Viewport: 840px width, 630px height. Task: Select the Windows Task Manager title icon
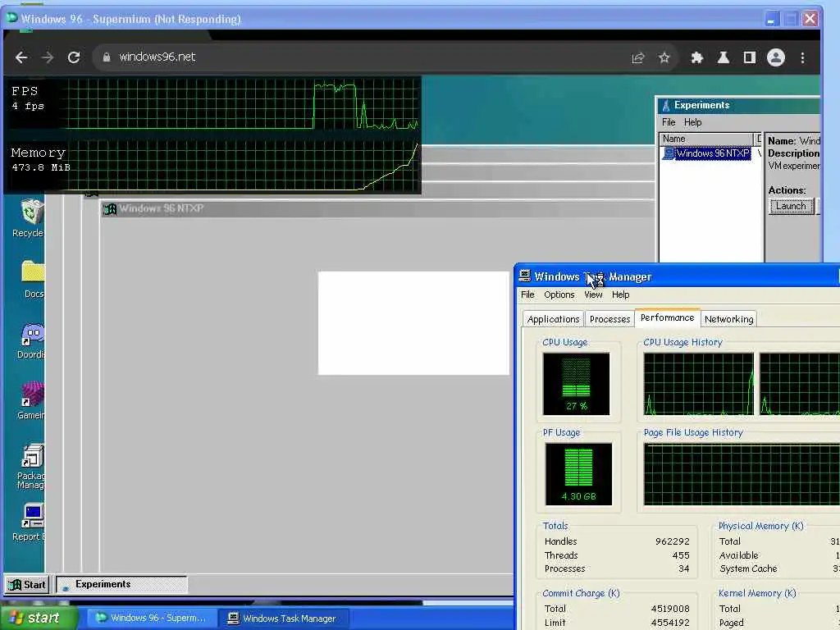[524, 276]
